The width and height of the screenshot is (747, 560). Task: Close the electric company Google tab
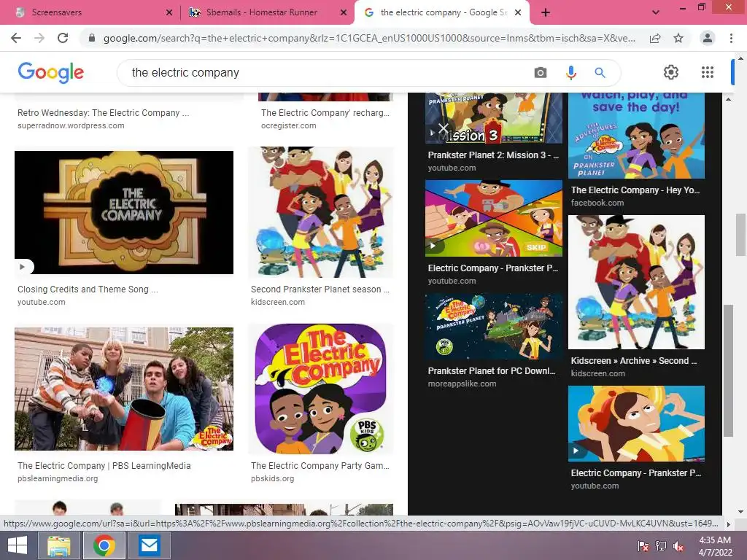[x=518, y=12]
